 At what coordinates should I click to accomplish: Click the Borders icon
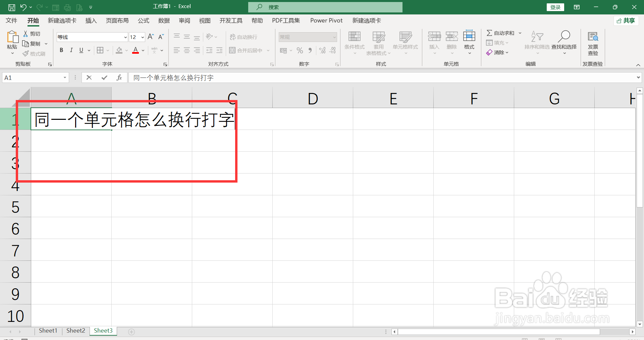(100, 50)
